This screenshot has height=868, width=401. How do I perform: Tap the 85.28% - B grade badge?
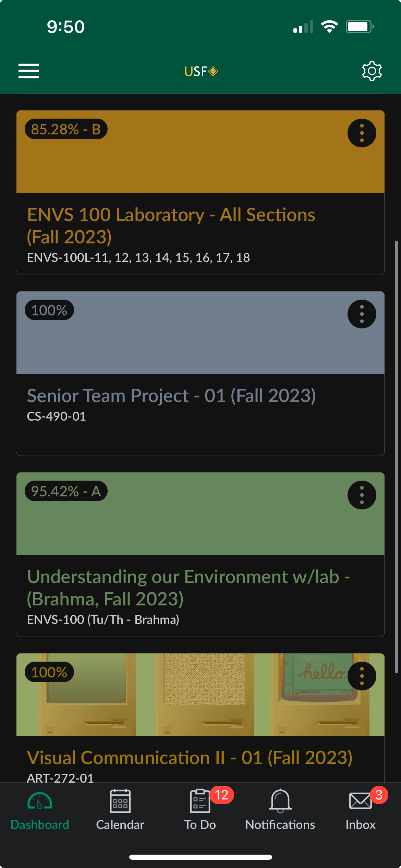coord(66,129)
